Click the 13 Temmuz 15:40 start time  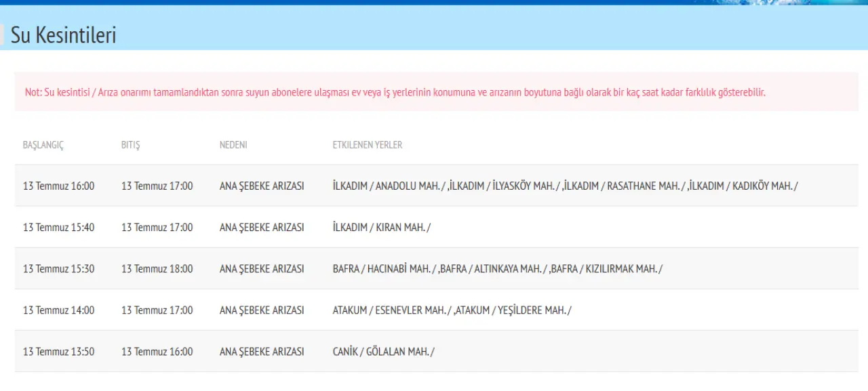pyautogui.click(x=59, y=227)
